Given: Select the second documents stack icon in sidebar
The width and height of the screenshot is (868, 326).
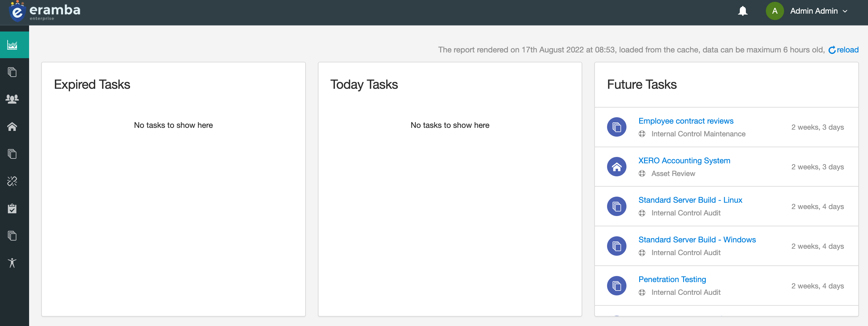Looking at the screenshot, I should (12, 154).
